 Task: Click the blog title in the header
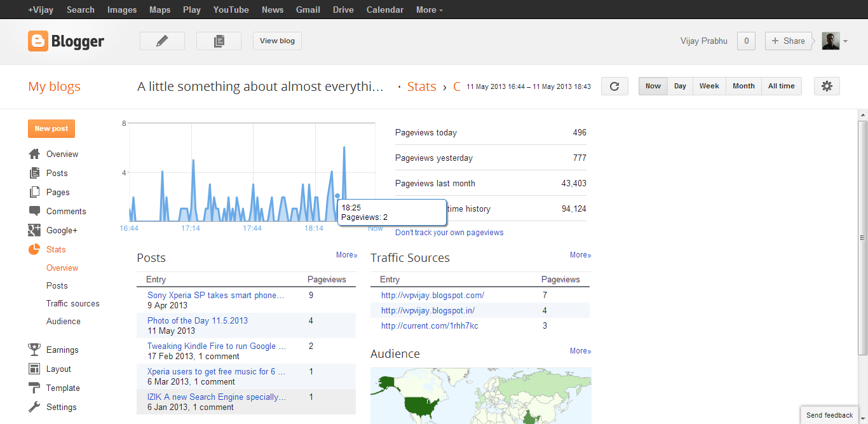pos(261,86)
